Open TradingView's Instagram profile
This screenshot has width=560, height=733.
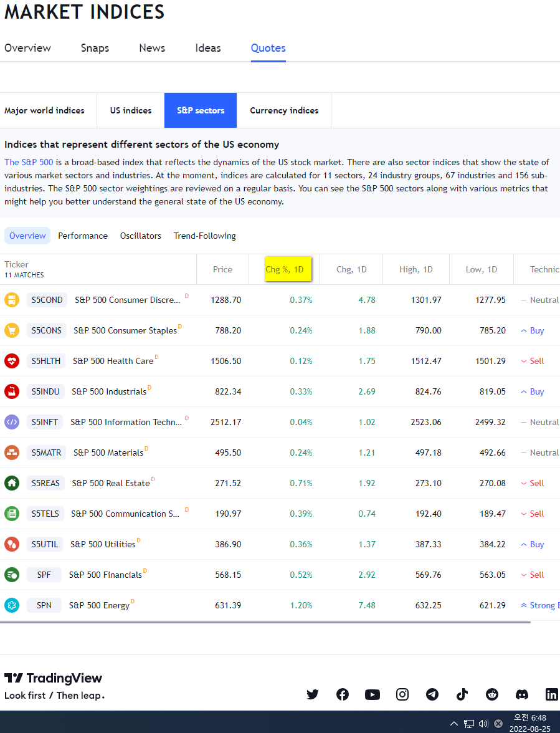402,694
